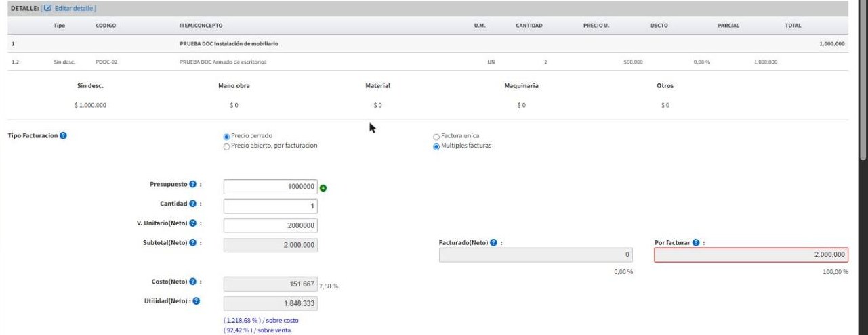
Task: Select Precio cerrado radio button
Action: tap(226, 136)
